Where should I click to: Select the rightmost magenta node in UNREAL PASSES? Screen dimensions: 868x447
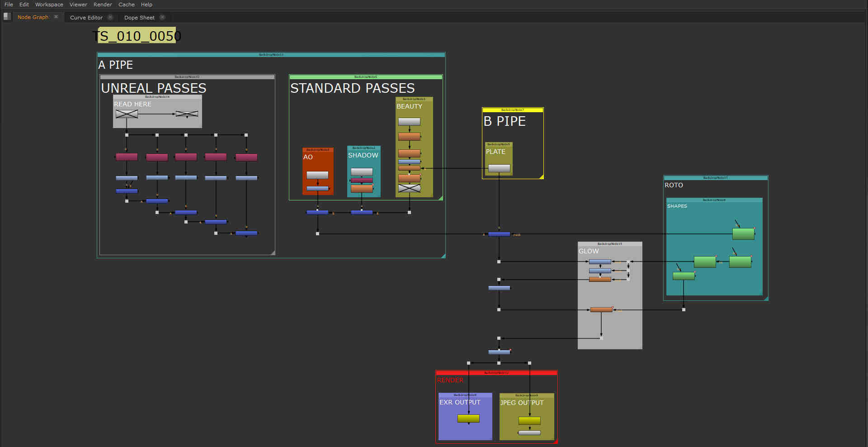246,157
